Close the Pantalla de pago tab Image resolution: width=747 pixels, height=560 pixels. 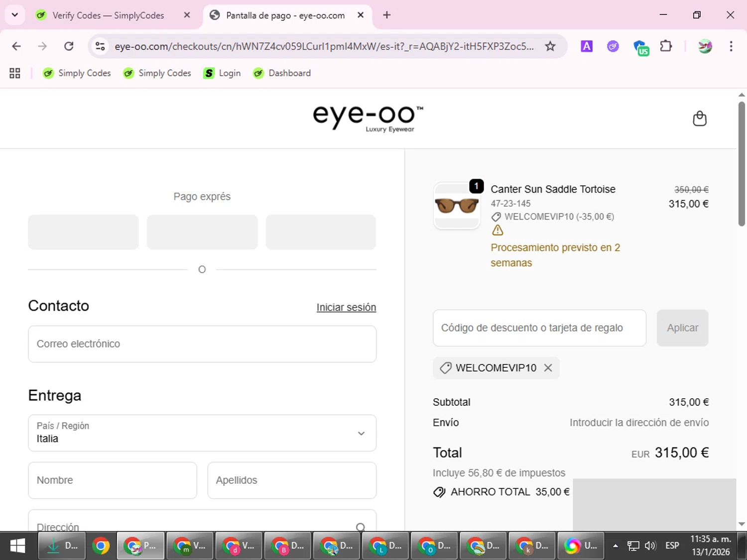click(x=361, y=15)
